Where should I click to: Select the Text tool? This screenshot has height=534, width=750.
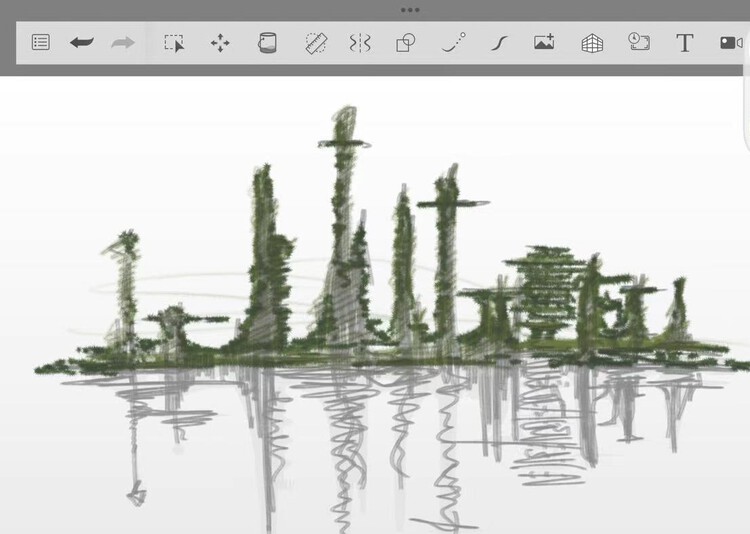684,43
